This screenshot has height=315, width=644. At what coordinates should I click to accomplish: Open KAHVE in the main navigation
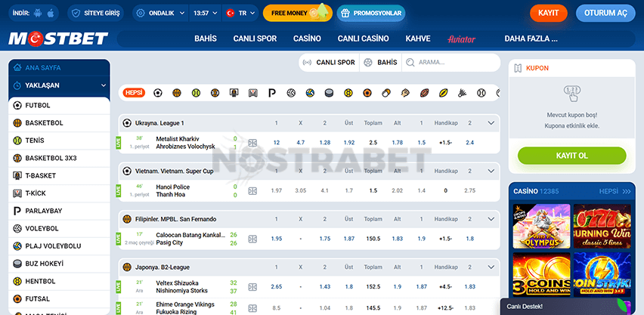click(x=418, y=39)
